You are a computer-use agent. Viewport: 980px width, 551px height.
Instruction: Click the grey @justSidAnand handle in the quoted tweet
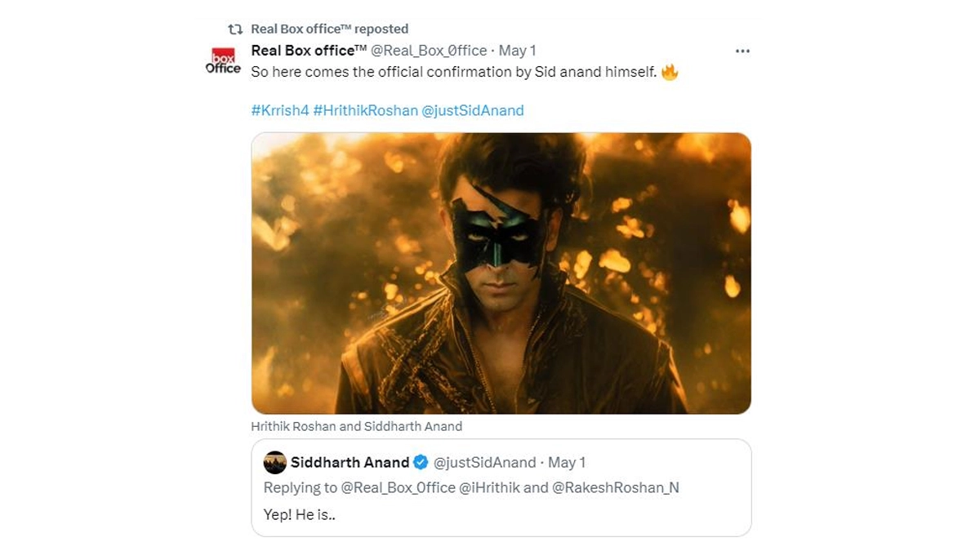click(484, 463)
